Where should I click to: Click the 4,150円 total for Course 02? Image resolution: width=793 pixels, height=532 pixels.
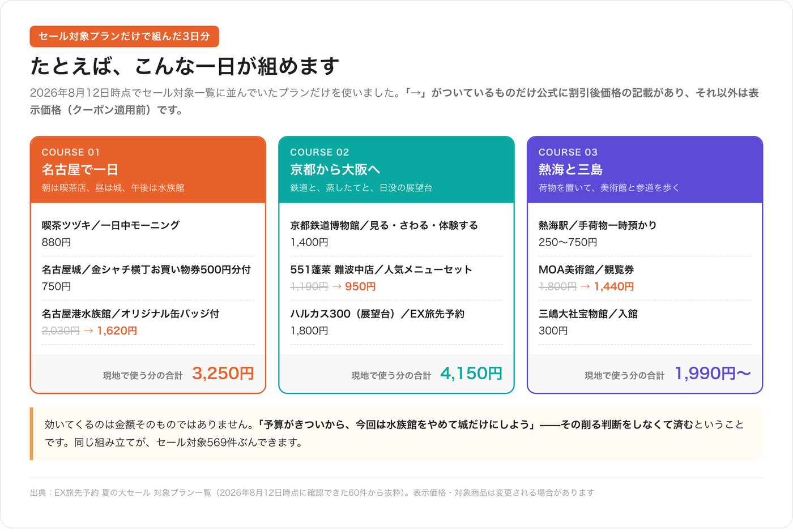tap(471, 374)
